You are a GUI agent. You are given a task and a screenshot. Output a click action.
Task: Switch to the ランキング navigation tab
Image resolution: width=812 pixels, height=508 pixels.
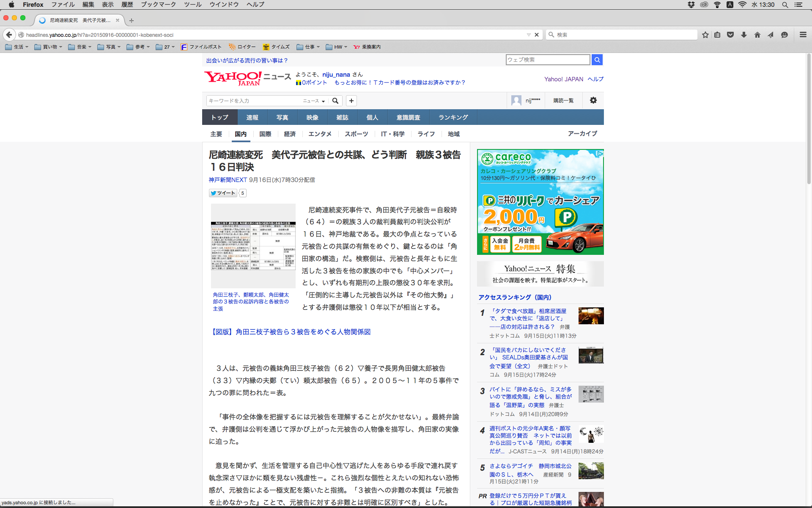click(x=453, y=117)
